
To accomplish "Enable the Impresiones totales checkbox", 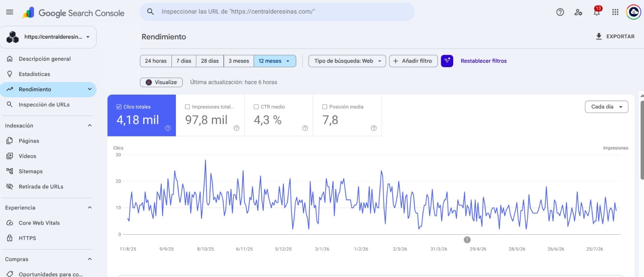I will 188,107.
